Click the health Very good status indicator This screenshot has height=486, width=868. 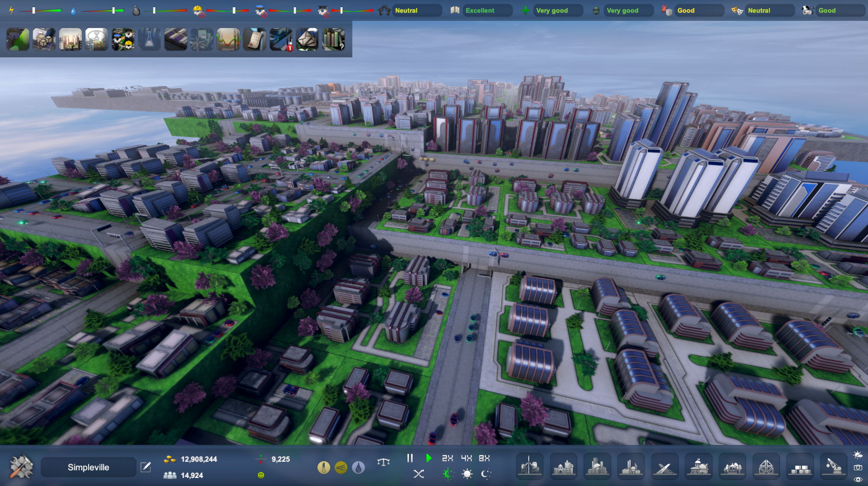point(558,10)
